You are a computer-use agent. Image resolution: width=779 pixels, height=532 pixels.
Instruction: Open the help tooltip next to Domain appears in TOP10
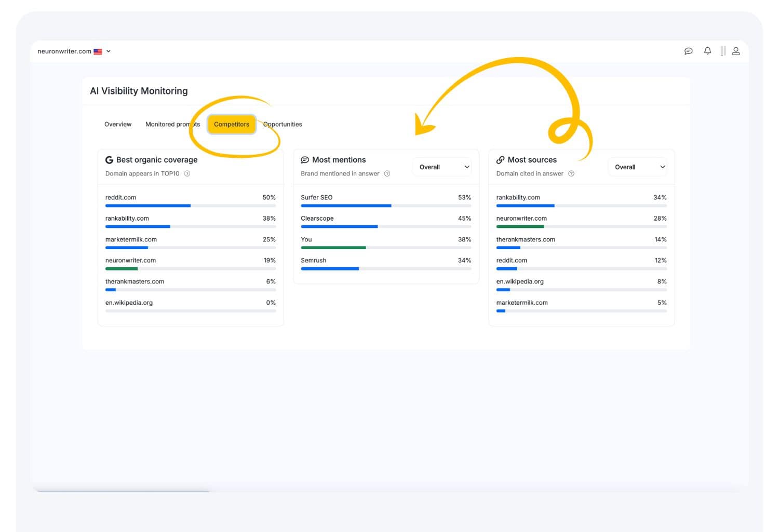[x=186, y=173]
